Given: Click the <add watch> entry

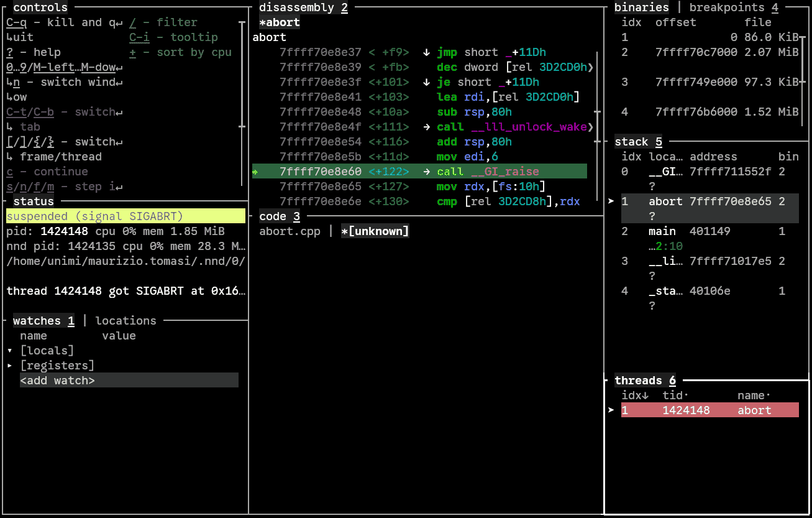Looking at the screenshot, I should pyautogui.click(x=58, y=381).
